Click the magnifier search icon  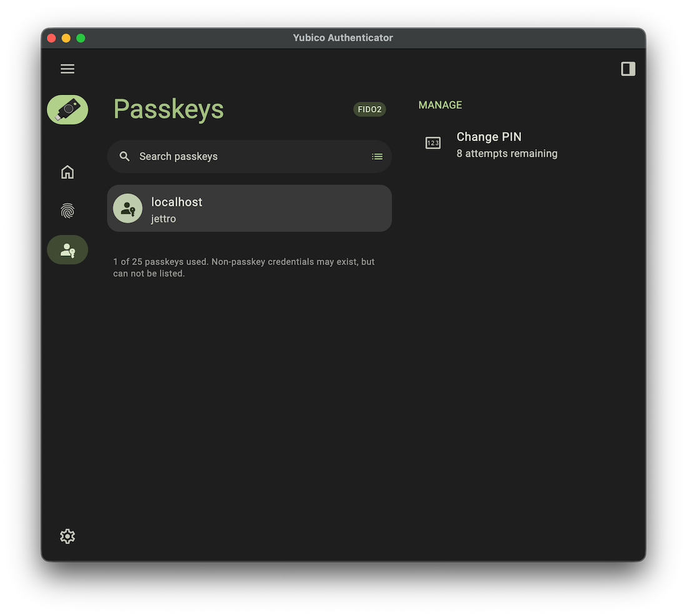[x=125, y=157]
